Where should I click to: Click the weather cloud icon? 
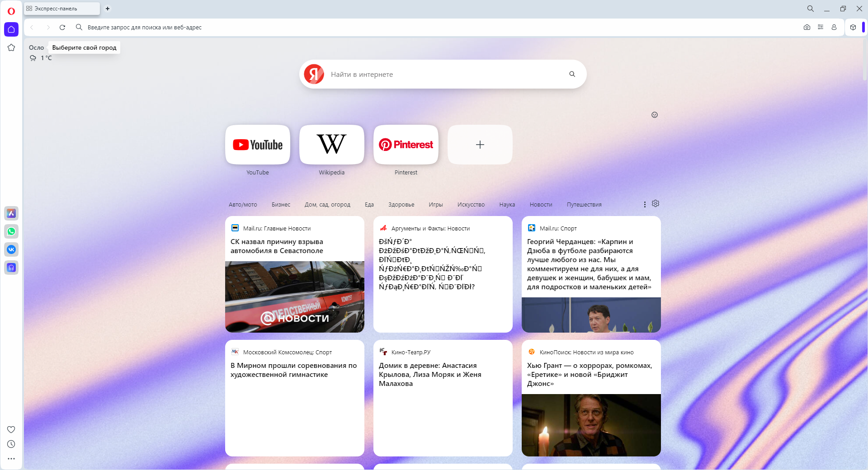pyautogui.click(x=33, y=58)
